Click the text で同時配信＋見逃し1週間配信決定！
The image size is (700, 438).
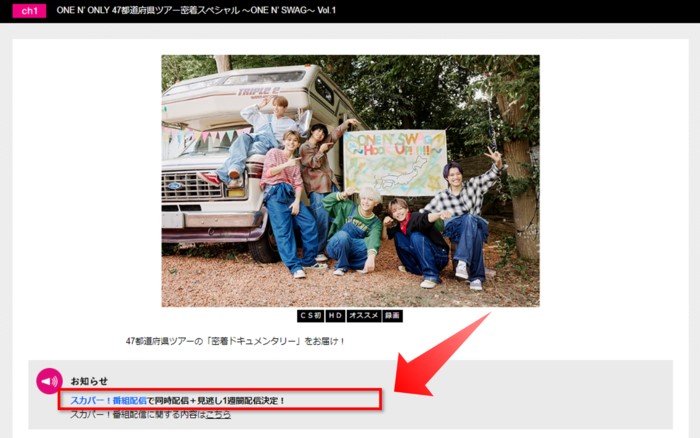point(216,400)
